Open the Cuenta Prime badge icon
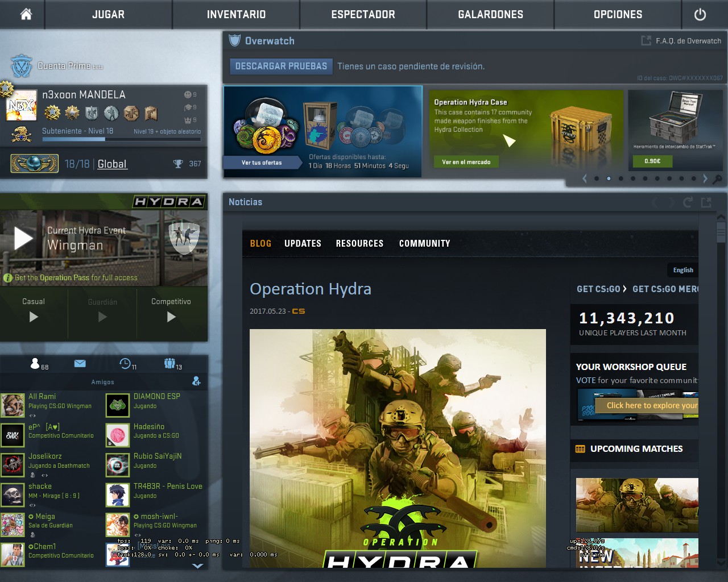The height and width of the screenshot is (582, 728). coord(22,66)
